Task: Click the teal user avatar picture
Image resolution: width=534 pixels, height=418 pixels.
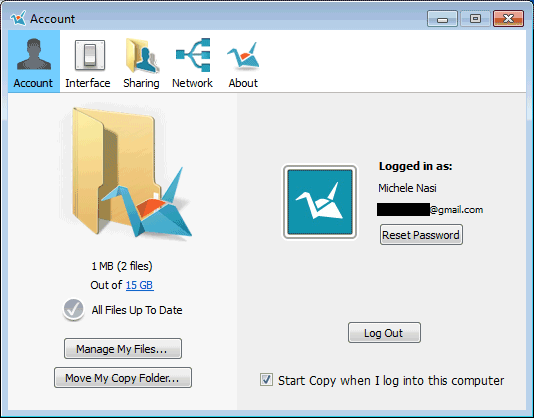Action: click(x=320, y=202)
